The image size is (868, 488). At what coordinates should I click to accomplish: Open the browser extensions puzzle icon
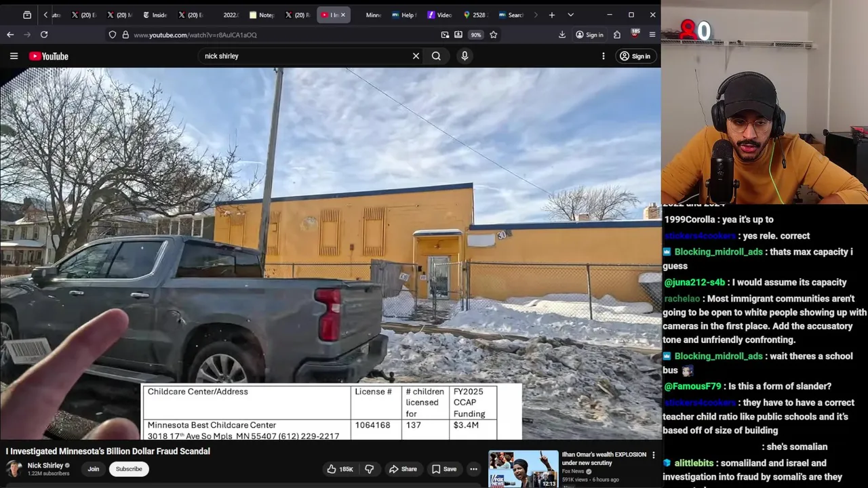(x=617, y=35)
